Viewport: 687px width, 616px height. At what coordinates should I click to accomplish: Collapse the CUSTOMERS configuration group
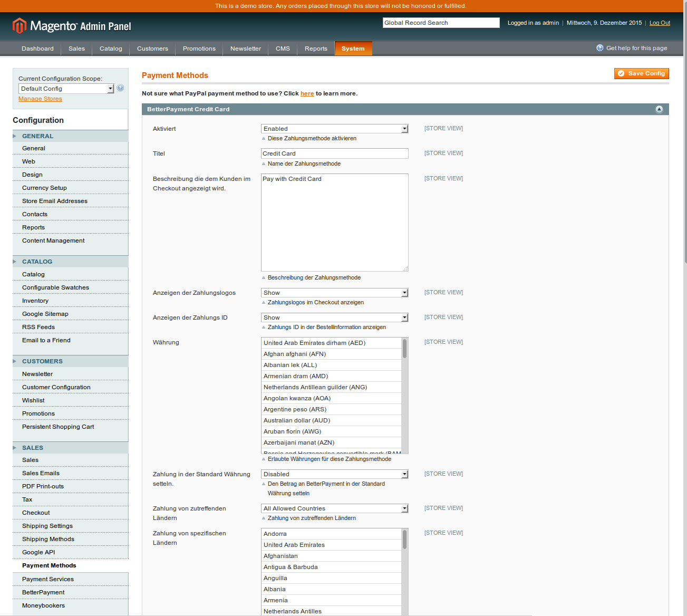click(x=70, y=361)
